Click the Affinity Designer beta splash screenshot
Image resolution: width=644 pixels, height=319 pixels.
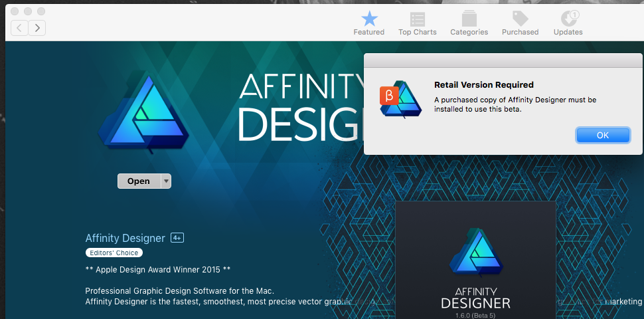point(475,260)
